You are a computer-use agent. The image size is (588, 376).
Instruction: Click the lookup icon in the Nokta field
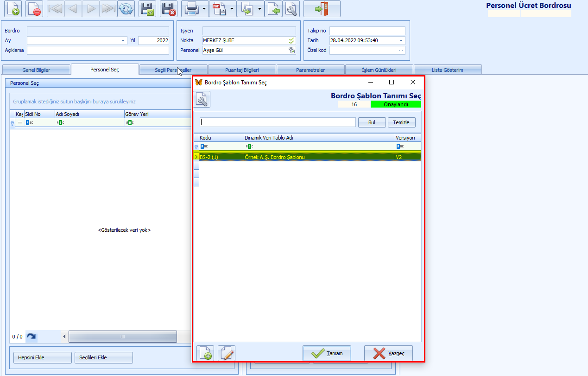tap(291, 40)
